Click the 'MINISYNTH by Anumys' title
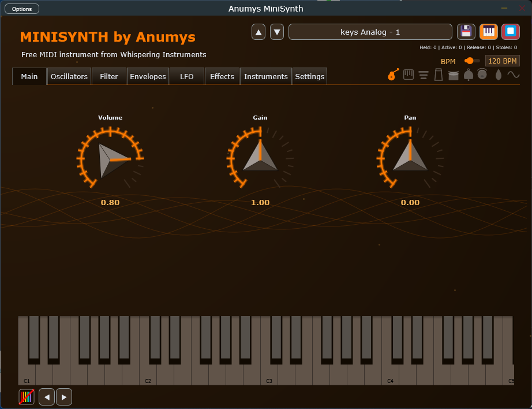The width and height of the screenshot is (532, 409). click(x=108, y=37)
